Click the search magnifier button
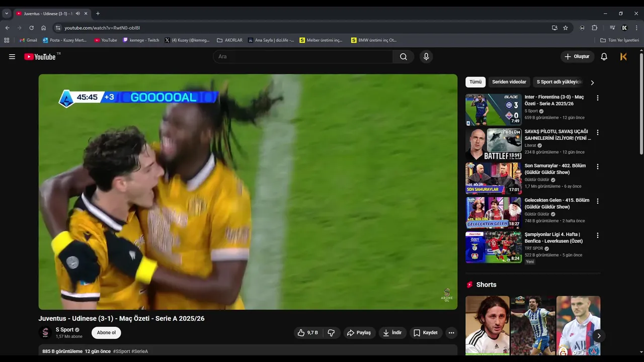The height and width of the screenshot is (362, 644). [404, 57]
